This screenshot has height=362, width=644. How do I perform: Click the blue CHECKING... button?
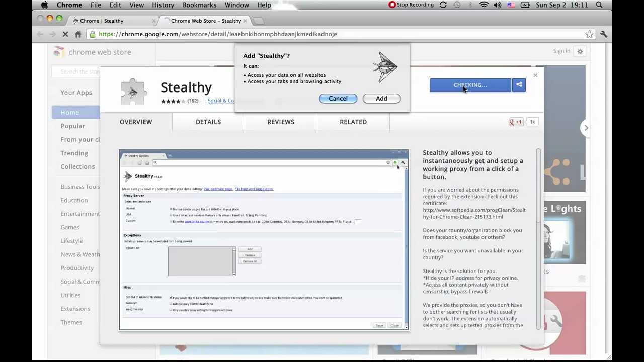tap(470, 85)
